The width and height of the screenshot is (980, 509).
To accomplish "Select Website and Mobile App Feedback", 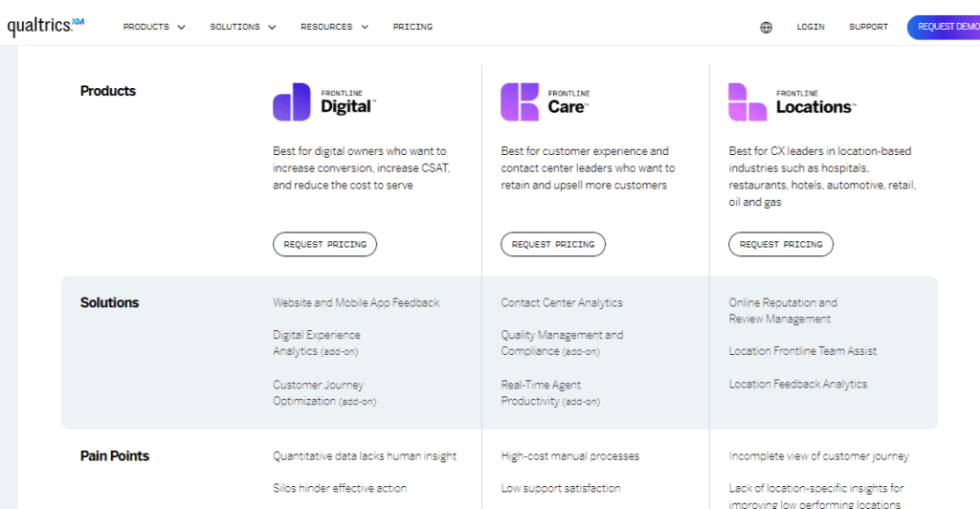I will click(356, 303).
